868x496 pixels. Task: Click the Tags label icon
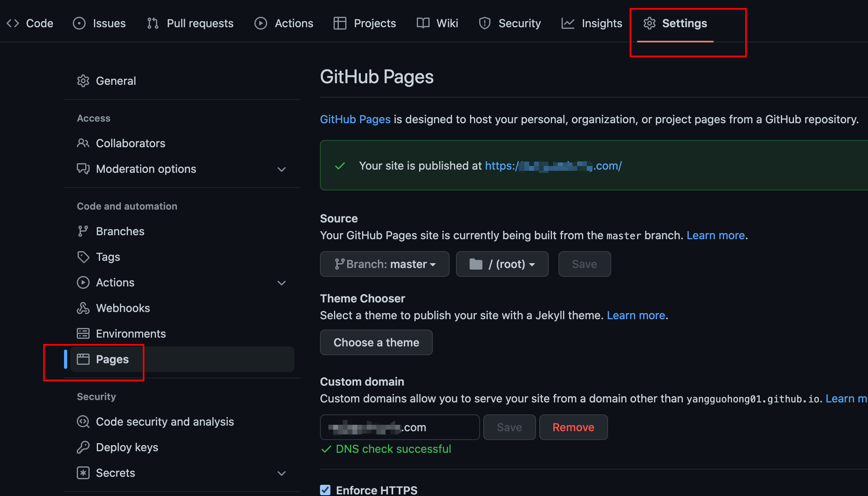[83, 257]
